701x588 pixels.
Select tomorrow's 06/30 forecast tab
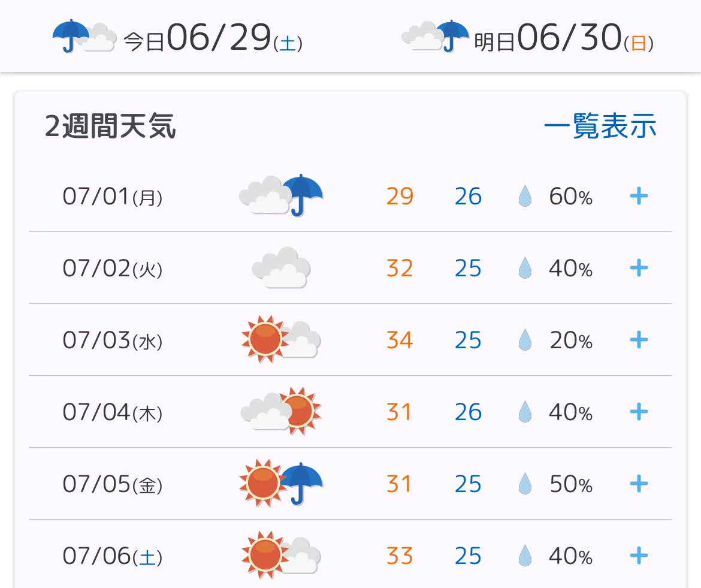point(527,37)
